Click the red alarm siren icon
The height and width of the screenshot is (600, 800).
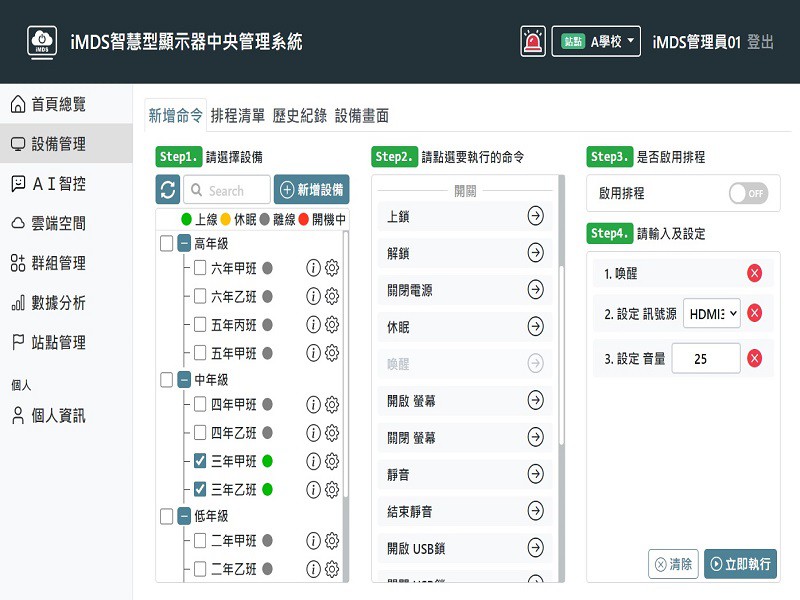[533, 41]
